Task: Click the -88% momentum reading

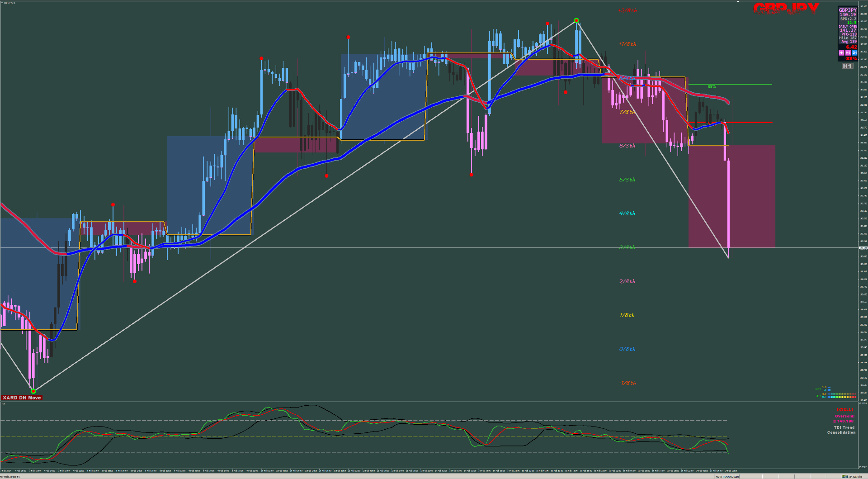Action: pos(851,58)
